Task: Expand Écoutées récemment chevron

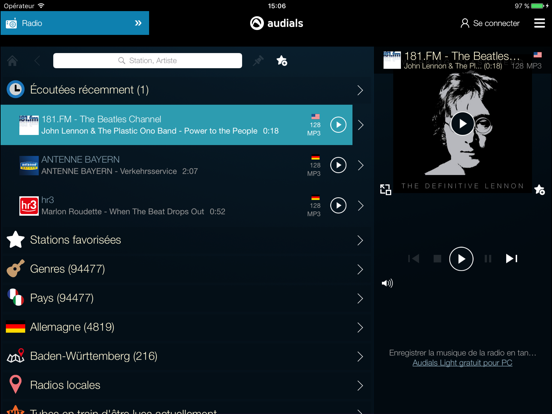Action: pos(360,90)
